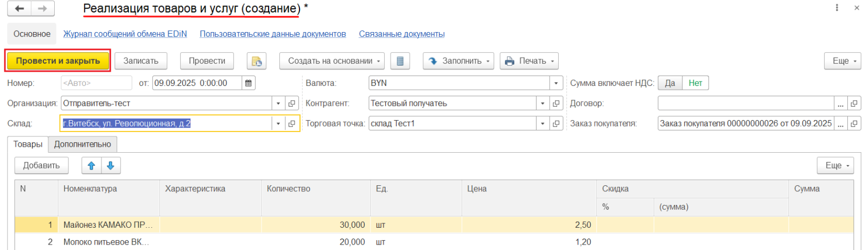Select the Товары tab
The height and width of the screenshot is (250, 868).
coord(28,144)
